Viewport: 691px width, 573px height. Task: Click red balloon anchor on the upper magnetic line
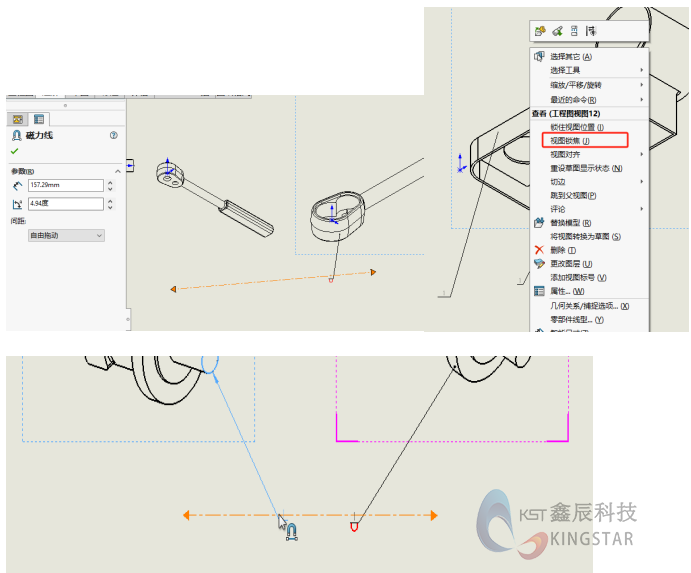click(x=331, y=279)
